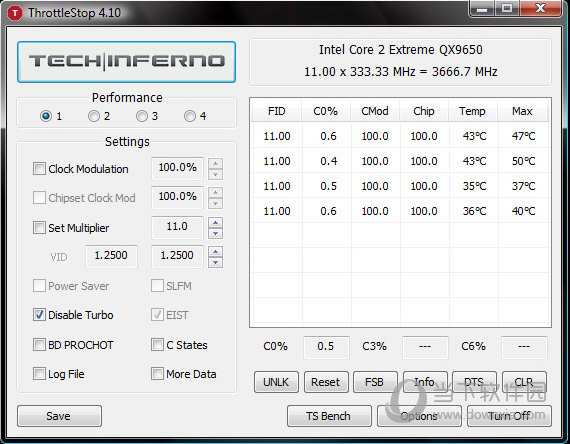Toggle the SLFM checkbox
Viewport: 570px width, 444px height.
coord(157,286)
